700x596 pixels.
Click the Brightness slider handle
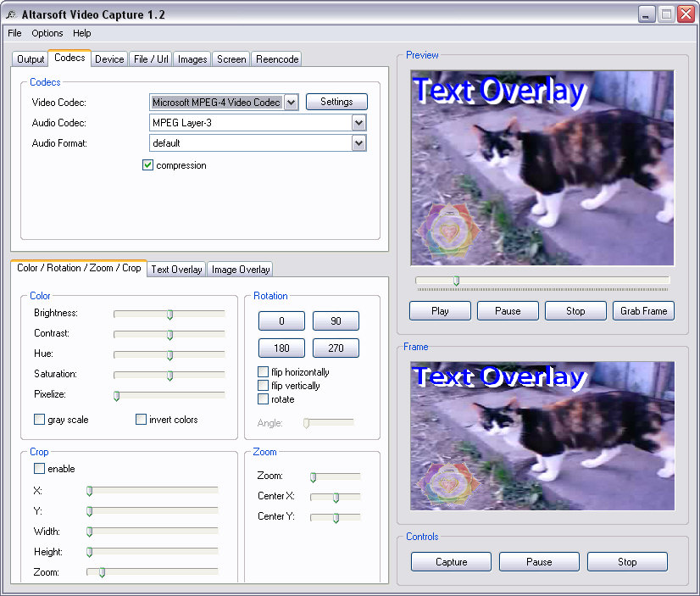(169, 315)
